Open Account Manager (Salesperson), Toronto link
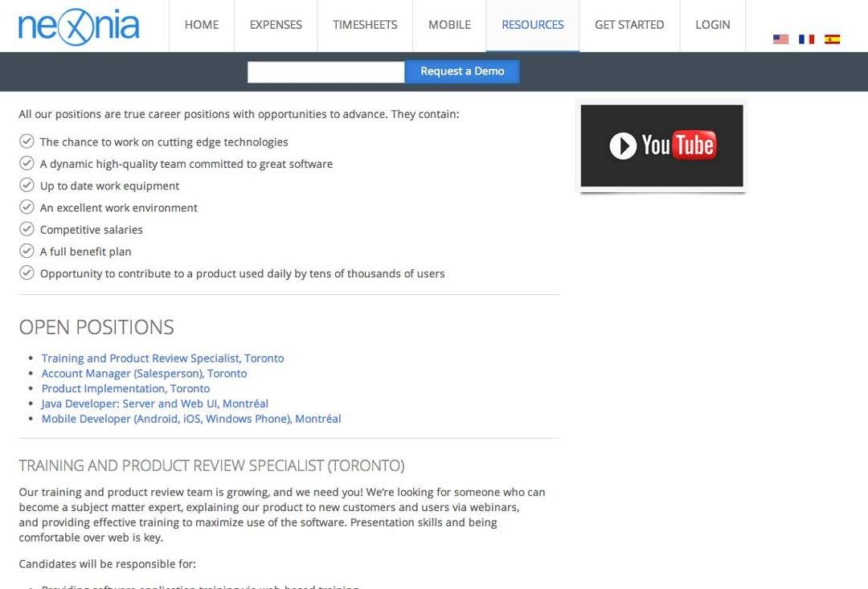868x589 pixels. point(144,373)
